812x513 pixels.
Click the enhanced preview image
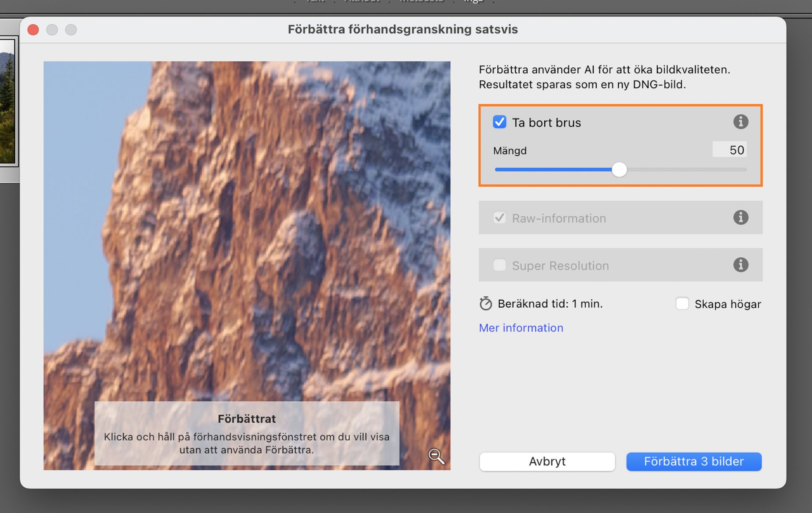coord(247,233)
